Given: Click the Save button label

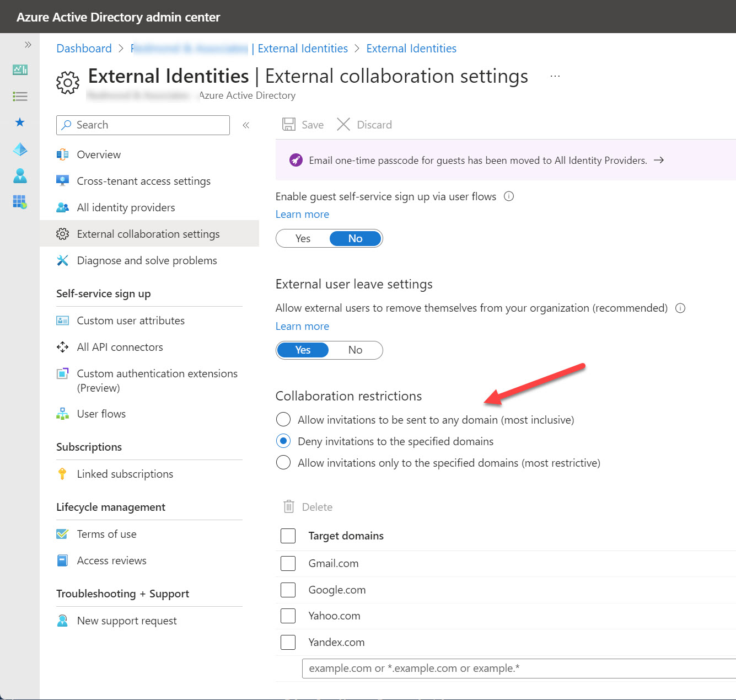Looking at the screenshot, I should 313,125.
